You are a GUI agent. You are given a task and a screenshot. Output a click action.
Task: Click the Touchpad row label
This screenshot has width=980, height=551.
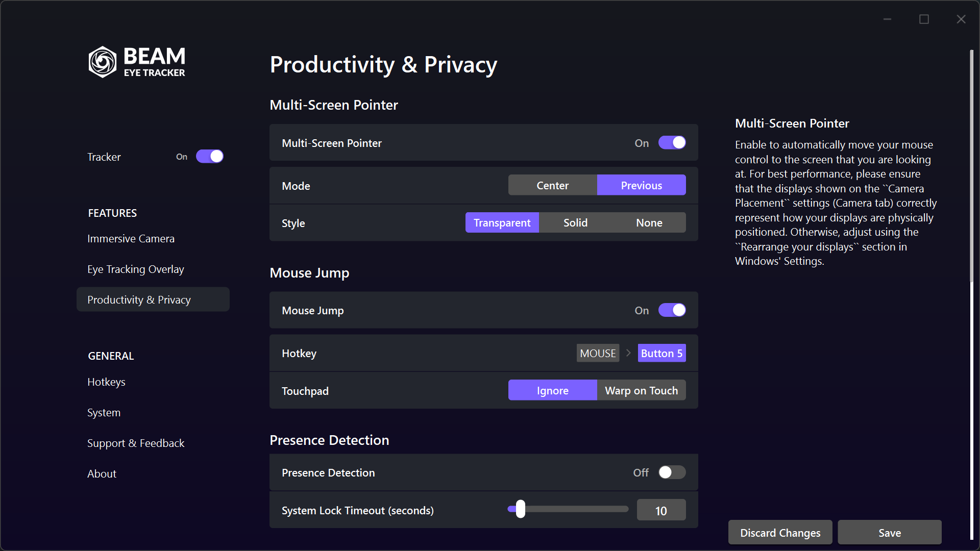[305, 391]
